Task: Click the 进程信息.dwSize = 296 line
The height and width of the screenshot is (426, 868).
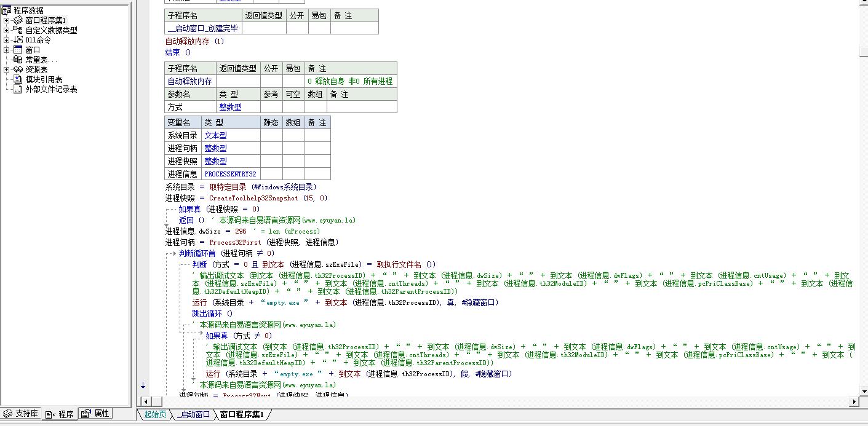Action: (242, 231)
